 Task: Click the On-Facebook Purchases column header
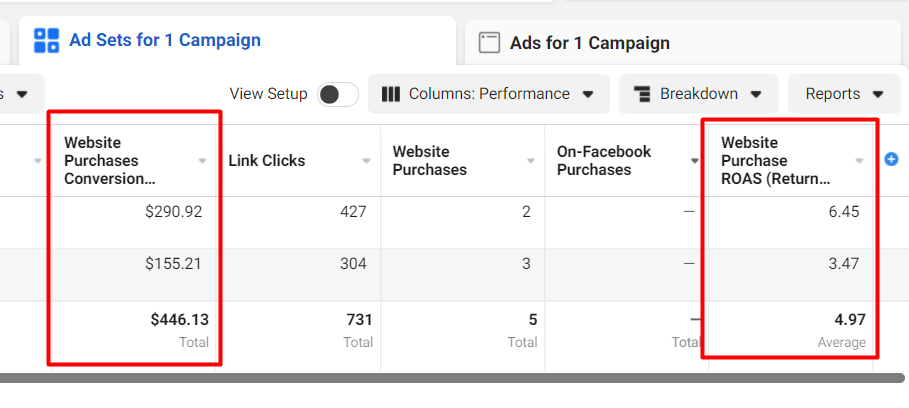click(604, 160)
